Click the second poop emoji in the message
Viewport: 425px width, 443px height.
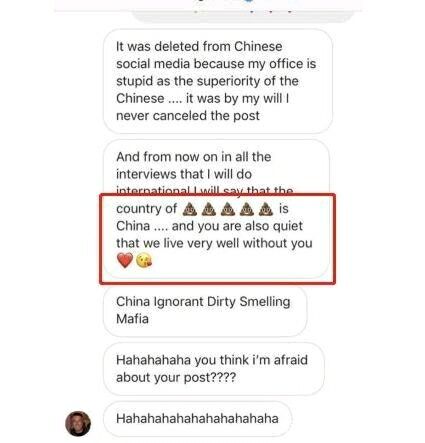tap(209, 209)
